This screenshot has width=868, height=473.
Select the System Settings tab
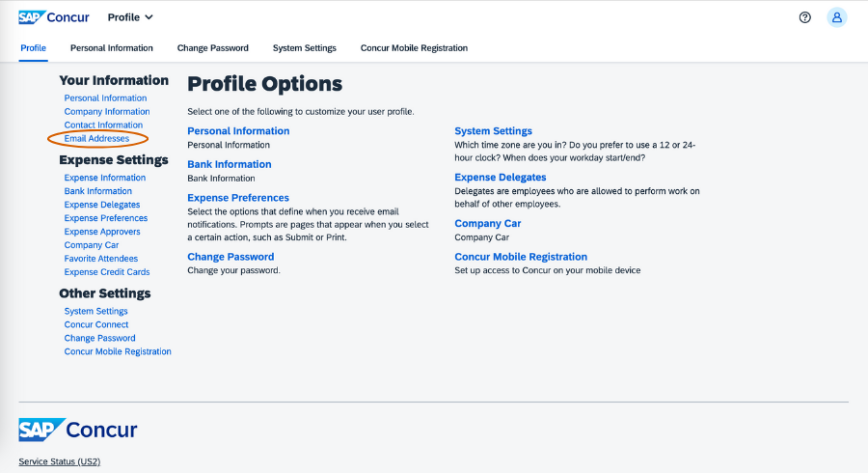pyautogui.click(x=305, y=48)
